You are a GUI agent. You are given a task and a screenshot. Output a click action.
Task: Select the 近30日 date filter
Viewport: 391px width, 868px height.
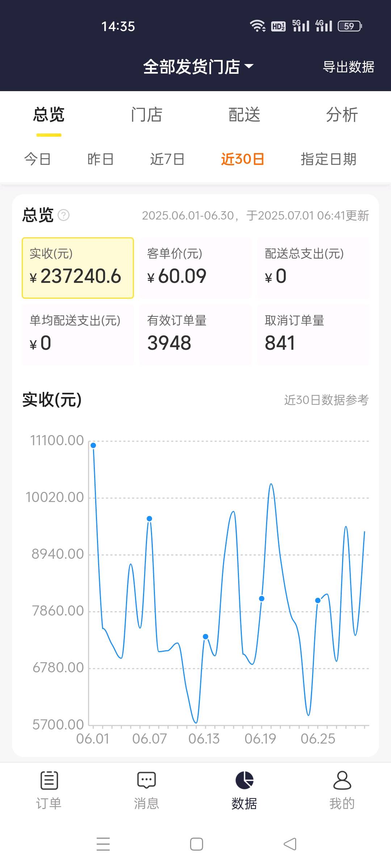(243, 159)
